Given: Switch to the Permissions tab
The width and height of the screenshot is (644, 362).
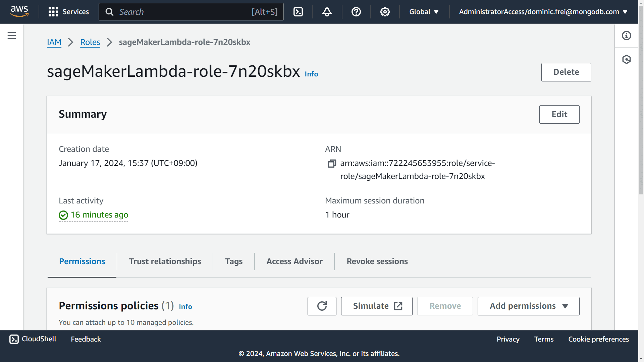Looking at the screenshot, I should [x=82, y=261].
